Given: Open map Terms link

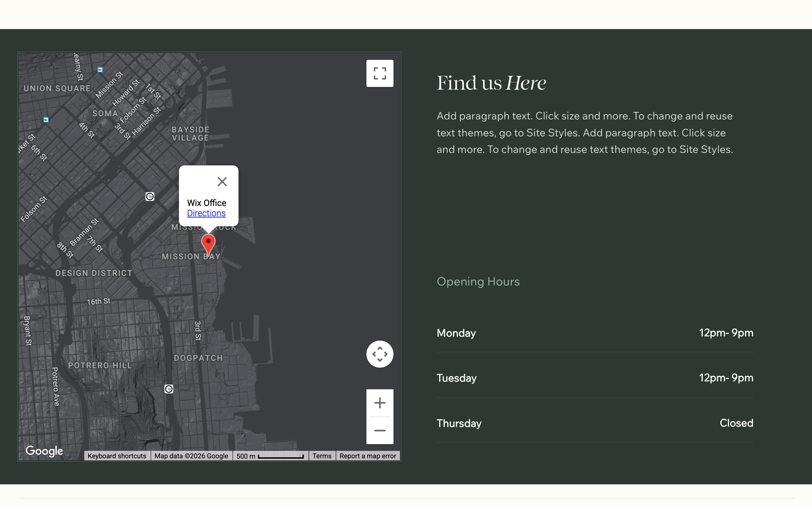Looking at the screenshot, I should [322, 456].
